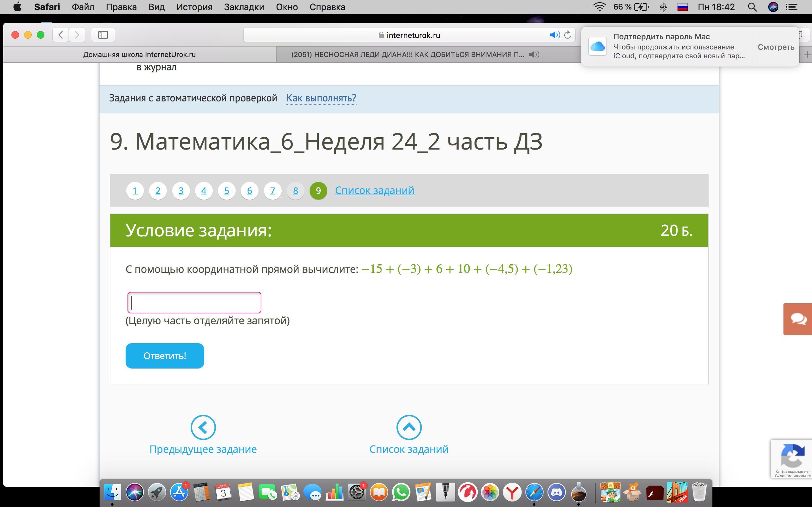Switch to Домашняя школа InternetUrok.ru tab
Screen dimensions: 812x507
click(x=139, y=55)
